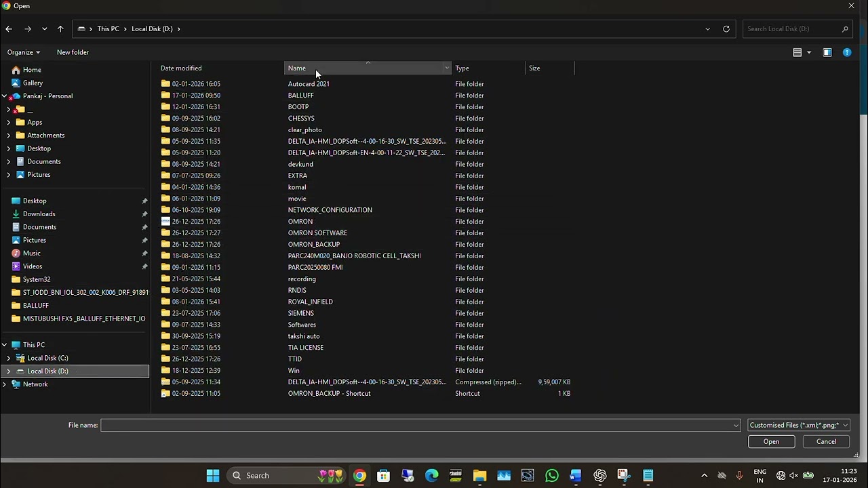Open the address bar history dropdown
868x488 pixels.
[x=707, y=29]
